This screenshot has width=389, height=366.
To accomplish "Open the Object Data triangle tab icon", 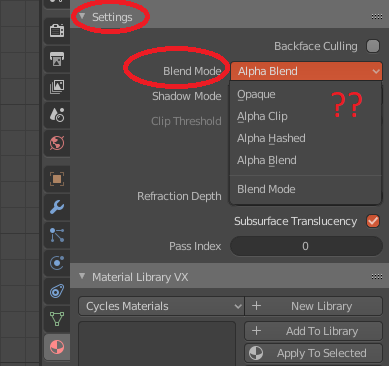I will (57, 319).
